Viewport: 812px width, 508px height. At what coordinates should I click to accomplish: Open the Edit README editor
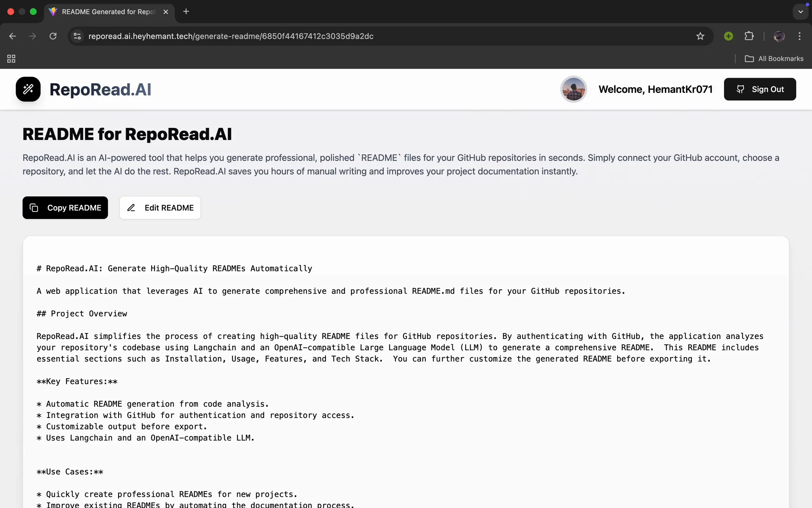(x=160, y=208)
